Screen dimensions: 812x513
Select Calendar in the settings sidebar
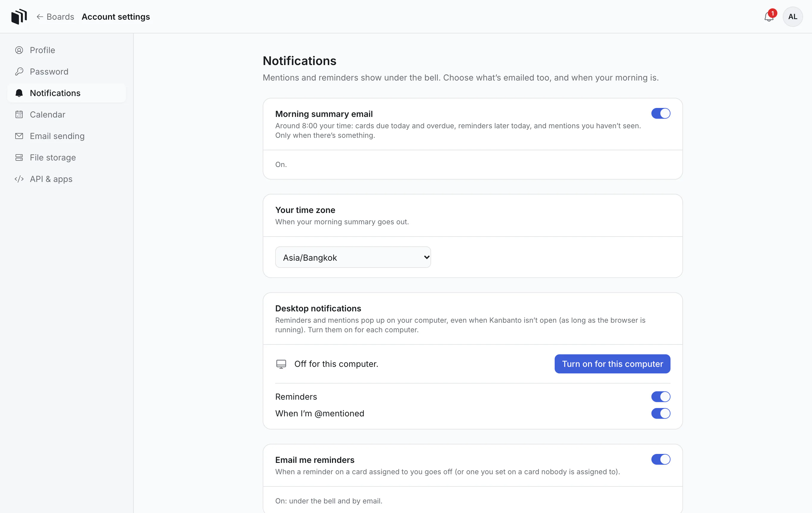coord(67,115)
